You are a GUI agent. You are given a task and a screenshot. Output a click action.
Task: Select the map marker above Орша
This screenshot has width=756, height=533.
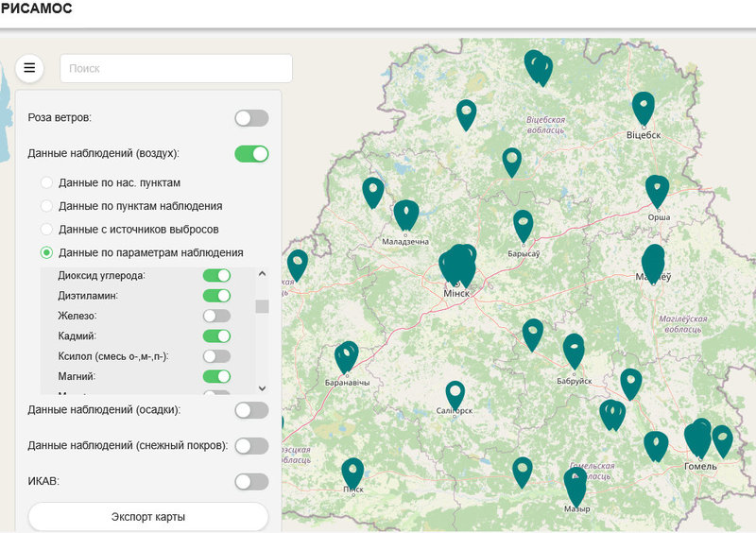point(657,190)
